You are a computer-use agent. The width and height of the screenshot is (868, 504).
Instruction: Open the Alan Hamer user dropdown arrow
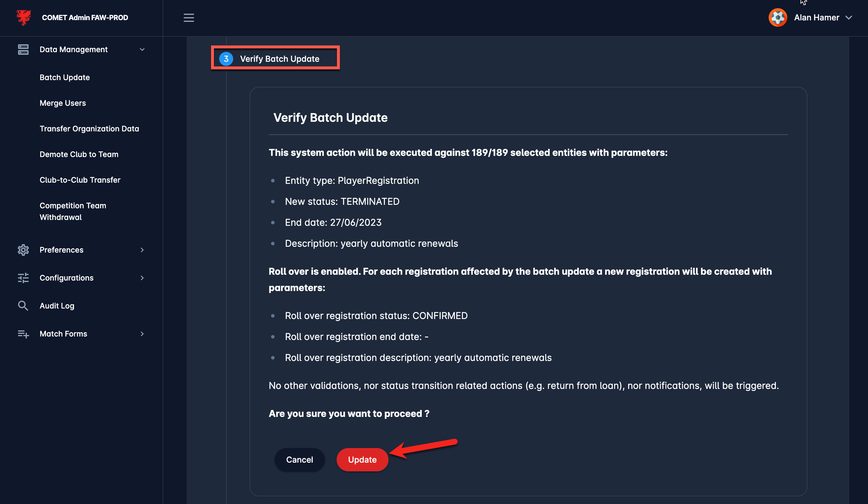[x=849, y=17]
